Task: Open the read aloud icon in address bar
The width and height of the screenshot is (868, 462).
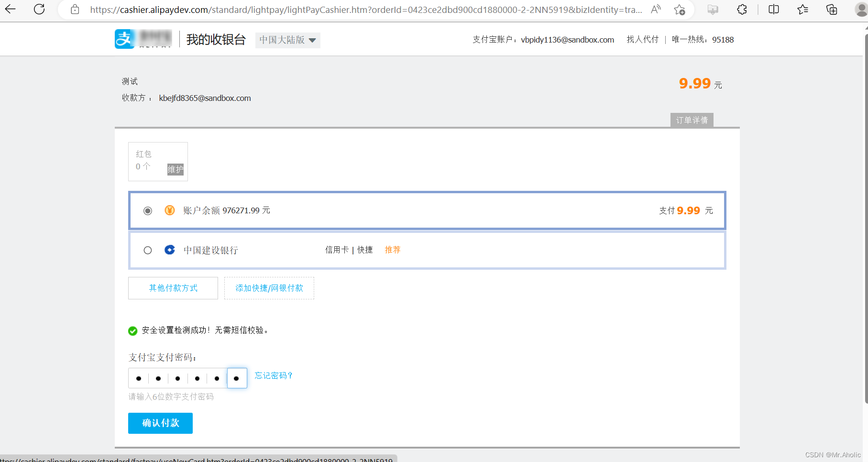Action: pos(656,10)
